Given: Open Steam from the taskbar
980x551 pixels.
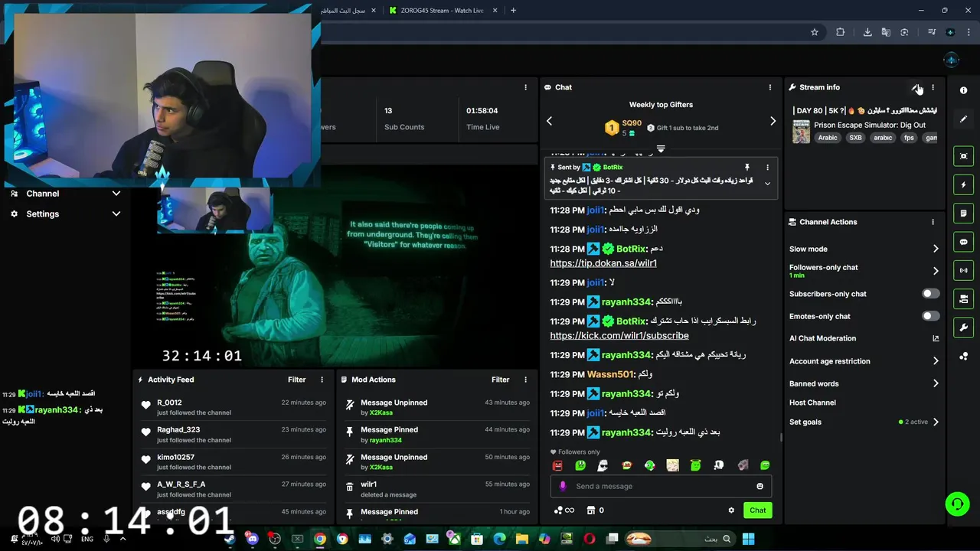Looking at the screenshot, I should tap(230, 539).
